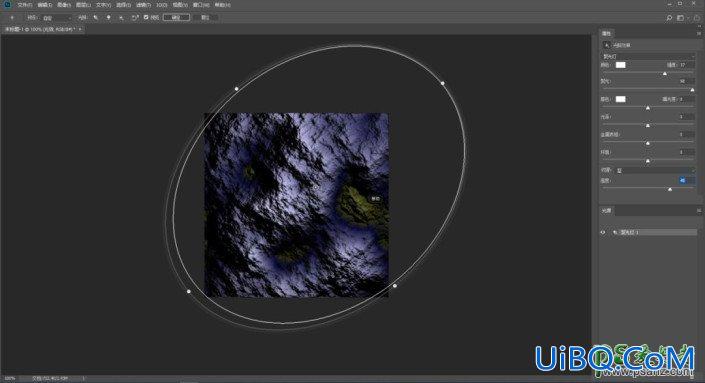Open the 3D menu
The image size is (705, 383).
pos(161,5)
